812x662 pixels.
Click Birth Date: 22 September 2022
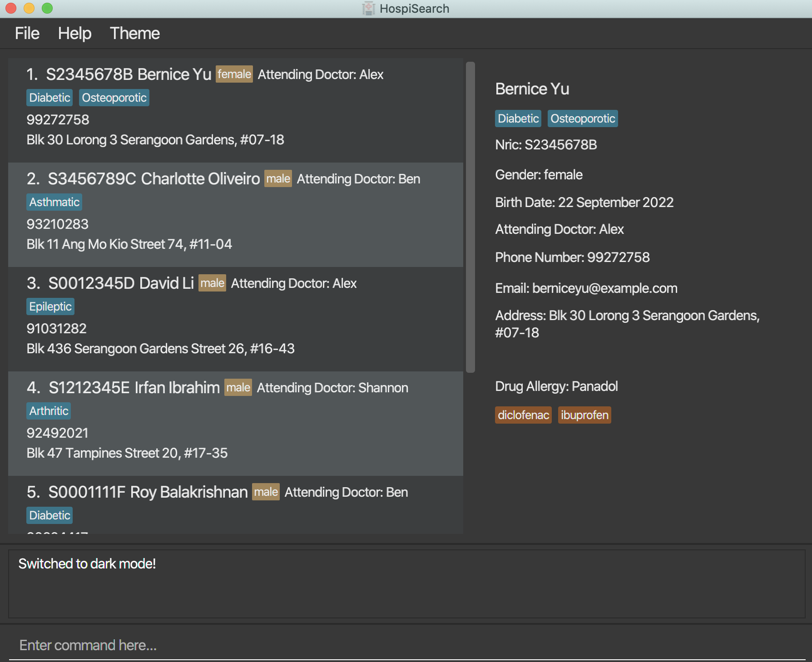tap(584, 203)
